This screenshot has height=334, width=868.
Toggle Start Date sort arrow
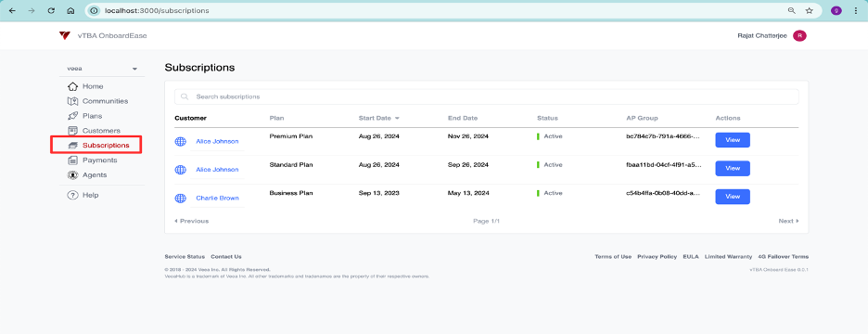pyautogui.click(x=397, y=118)
